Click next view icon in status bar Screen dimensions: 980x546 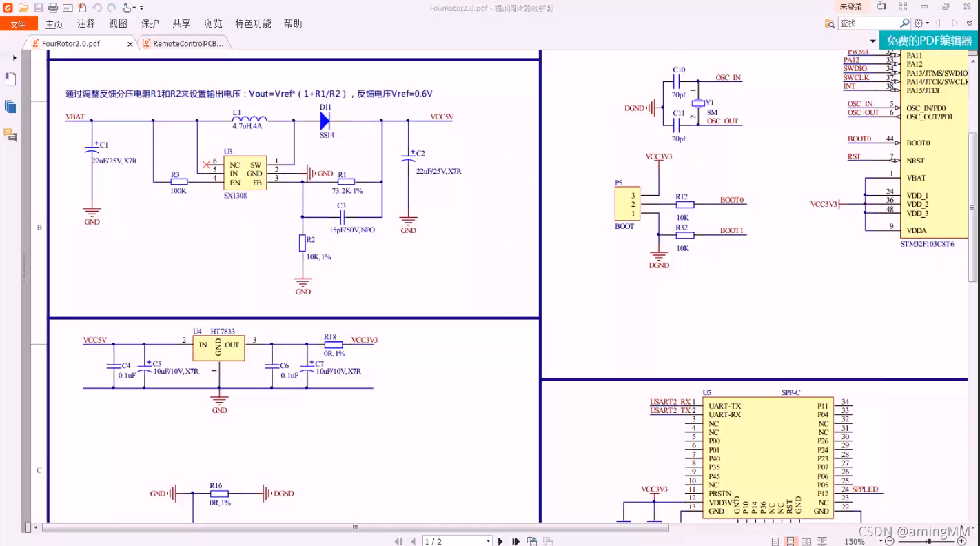(x=548, y=542)
